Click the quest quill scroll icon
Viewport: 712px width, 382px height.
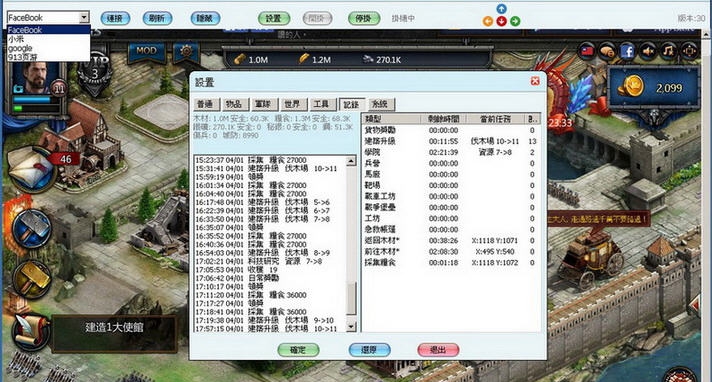(30, 333)
